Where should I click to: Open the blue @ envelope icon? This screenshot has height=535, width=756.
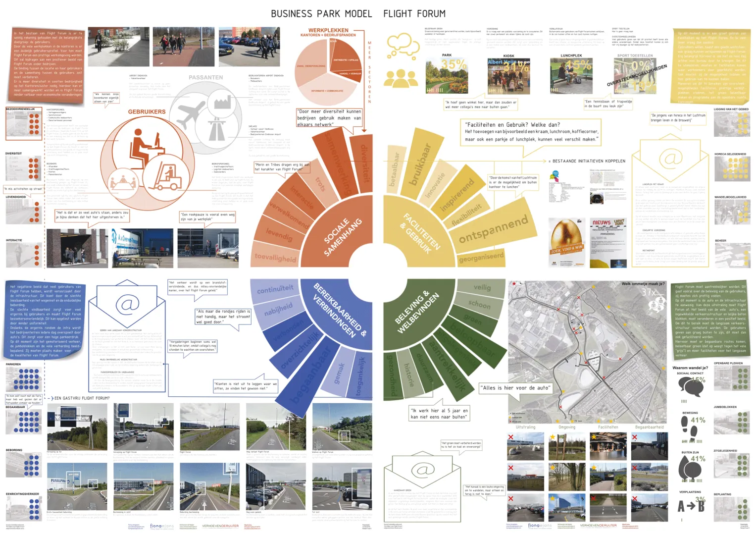tap(128, 303)
